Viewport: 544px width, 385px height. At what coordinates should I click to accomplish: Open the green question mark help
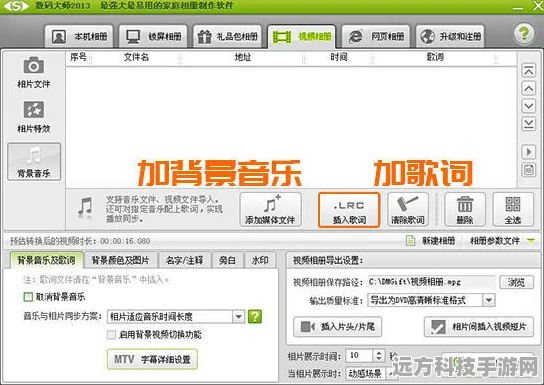(x=524, y=34)
